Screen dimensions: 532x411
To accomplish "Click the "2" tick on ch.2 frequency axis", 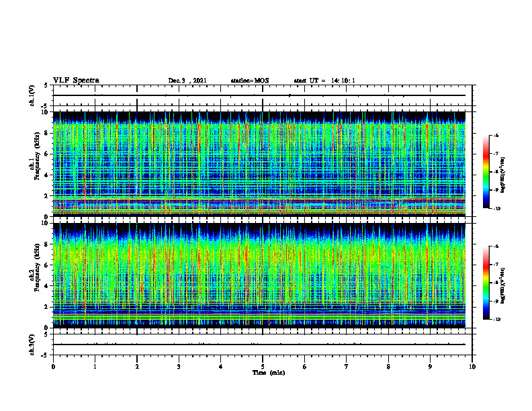I will 46,307.
